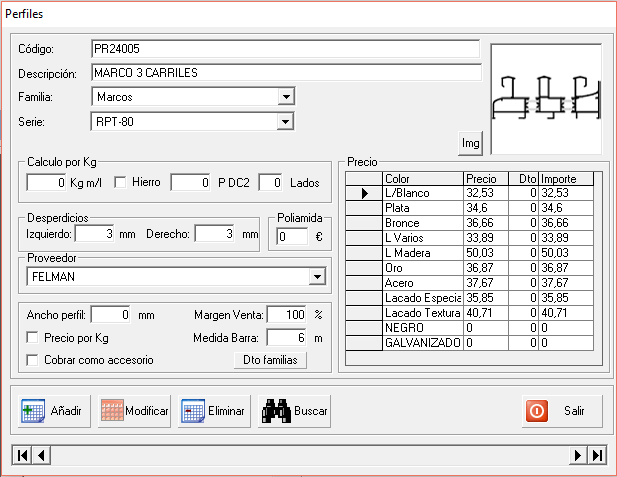Jump to last record navigation arrow
This screenshot has width=617, height=477.
coord(598,455)
